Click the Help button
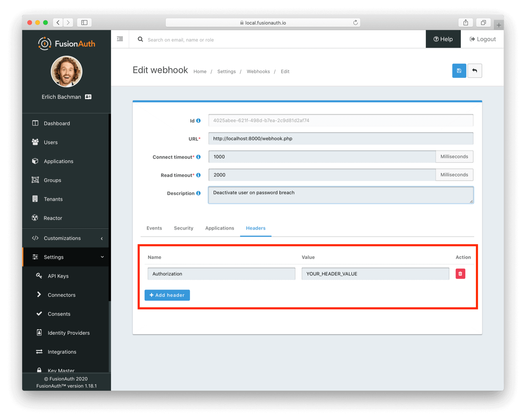The image size is (526, 420). [x=443, y=39]
